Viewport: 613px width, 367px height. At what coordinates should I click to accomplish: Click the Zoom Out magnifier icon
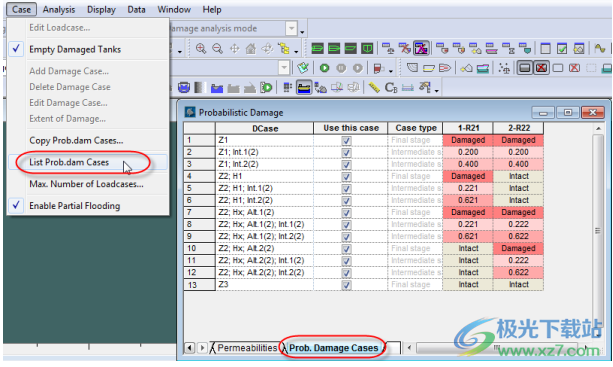click(x=217, y=48)
